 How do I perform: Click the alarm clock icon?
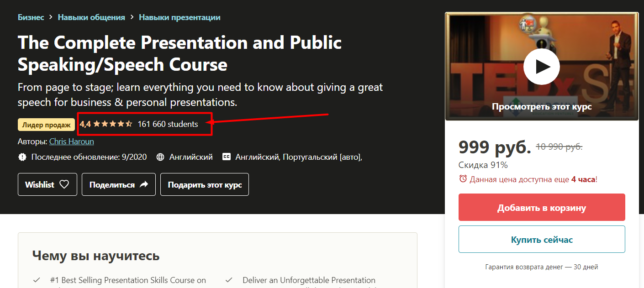pos(463,179)
